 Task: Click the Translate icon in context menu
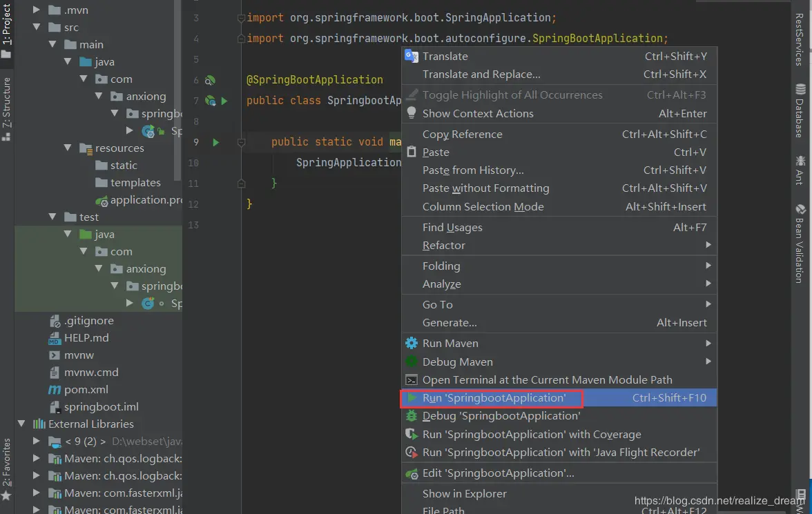pos(412,56)
